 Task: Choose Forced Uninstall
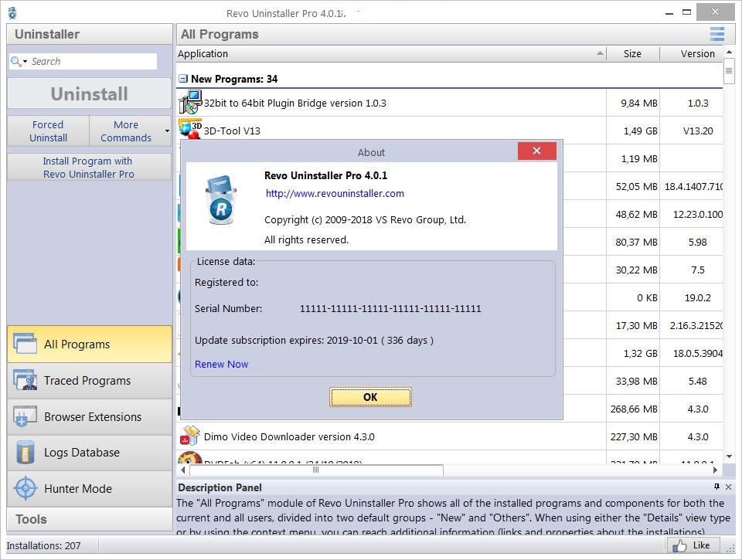pos(48,131)
